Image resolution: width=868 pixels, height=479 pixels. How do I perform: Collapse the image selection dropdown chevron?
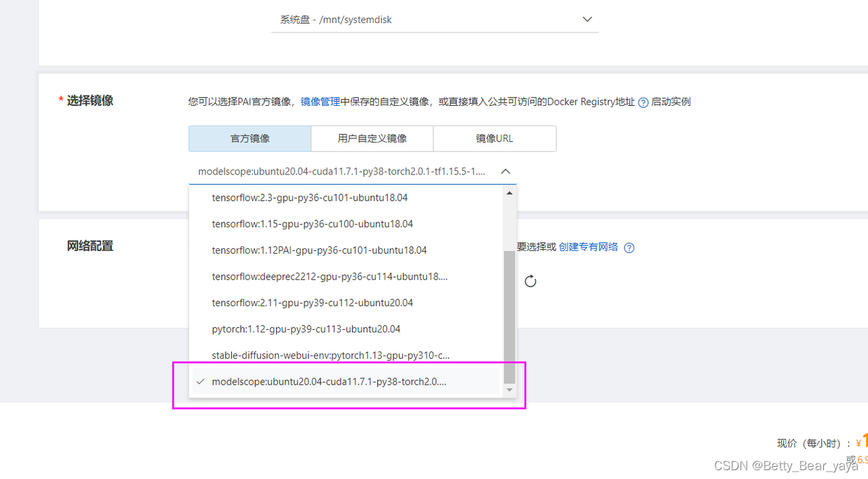tap(505, 171)
